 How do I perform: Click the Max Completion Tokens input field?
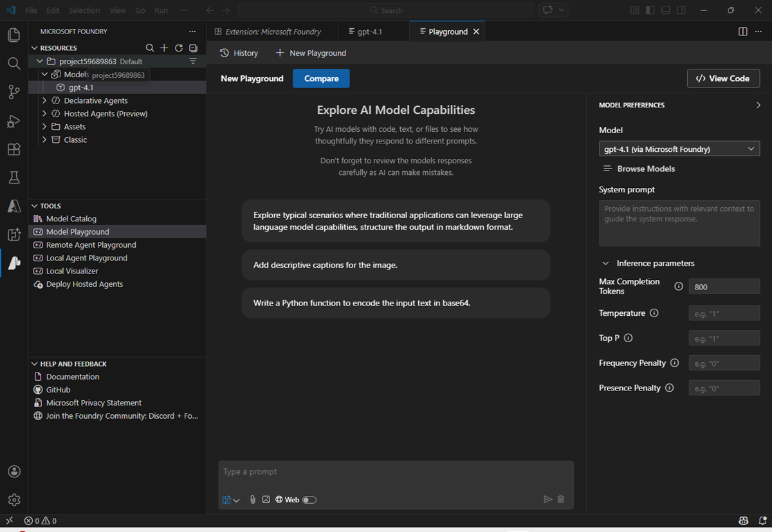[x=724, y=286]
